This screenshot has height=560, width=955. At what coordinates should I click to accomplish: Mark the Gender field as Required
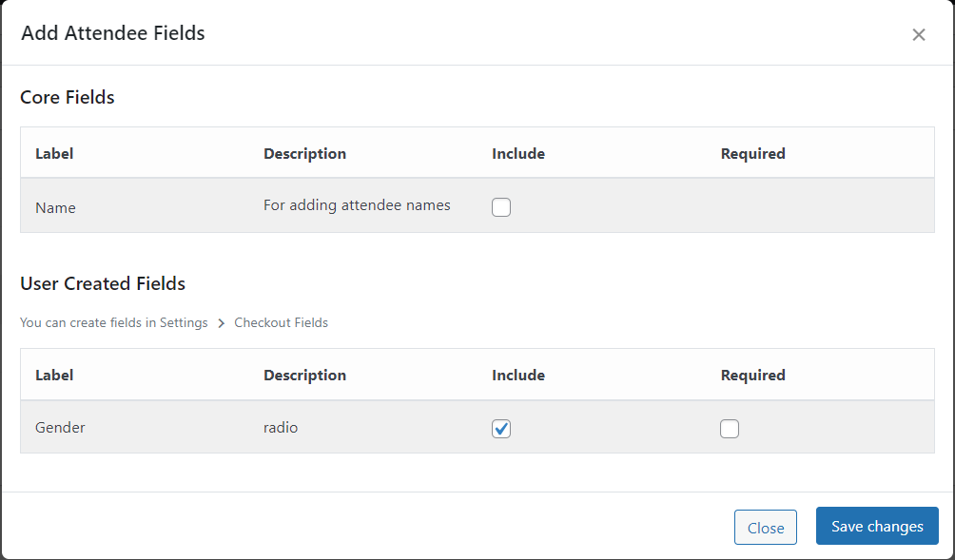pyautogui.click(x=730, y=429)
